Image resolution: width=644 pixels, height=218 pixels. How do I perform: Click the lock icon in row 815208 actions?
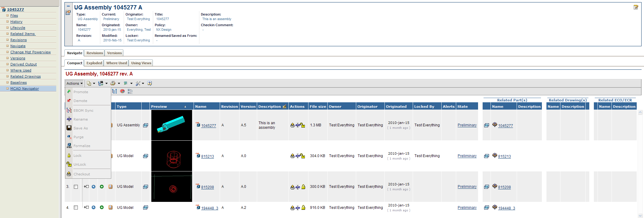pyautogui.click(x=303, y=187)
